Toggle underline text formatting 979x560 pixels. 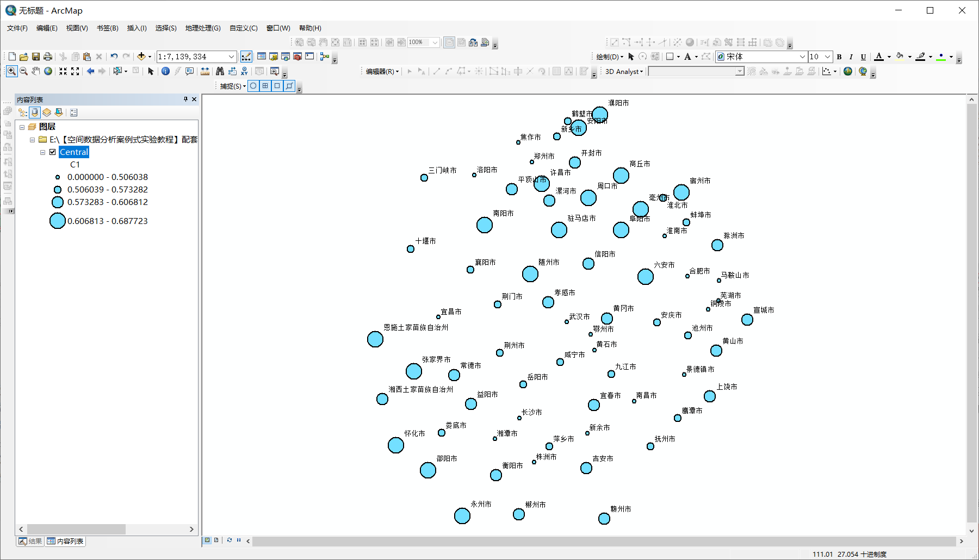click(863, 57)
